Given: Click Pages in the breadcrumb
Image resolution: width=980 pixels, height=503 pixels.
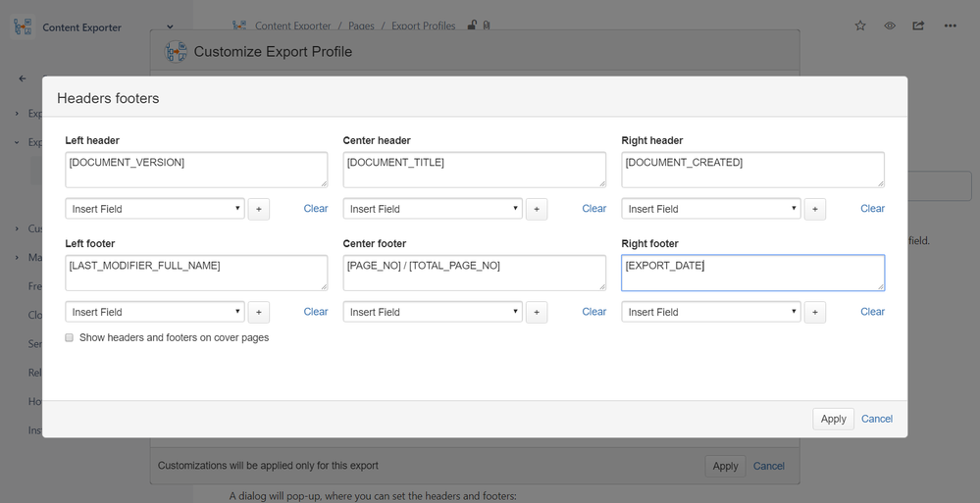Looking at the screenshot, I should click(x=361, y=25).
